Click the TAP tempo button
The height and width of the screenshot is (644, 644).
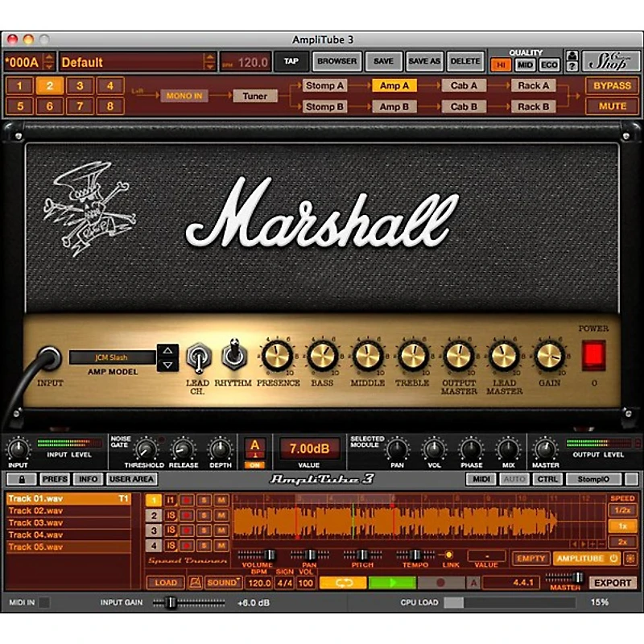point(291,62)
